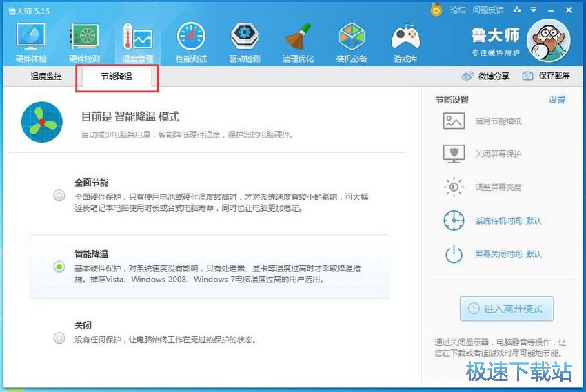This screenshot has width=586, height=392.
Task: Click the 节能设置 panel title
Action: pos(452,100)
